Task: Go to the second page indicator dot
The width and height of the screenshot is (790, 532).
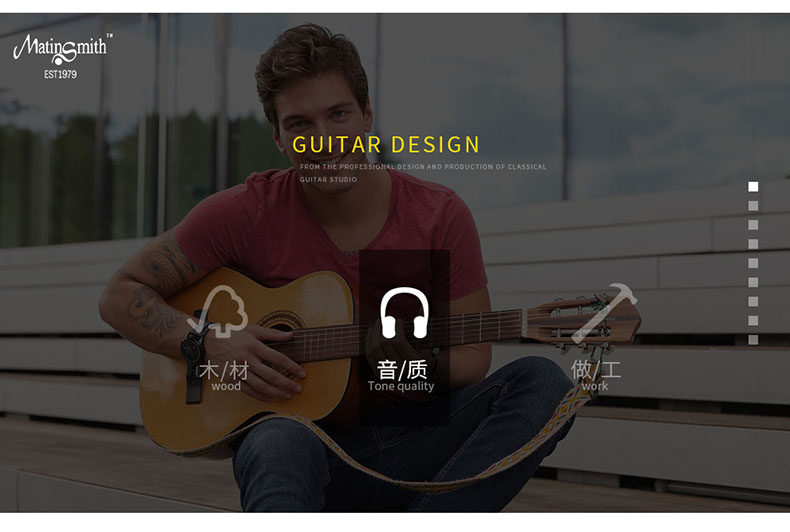Action: pos(753,206)
